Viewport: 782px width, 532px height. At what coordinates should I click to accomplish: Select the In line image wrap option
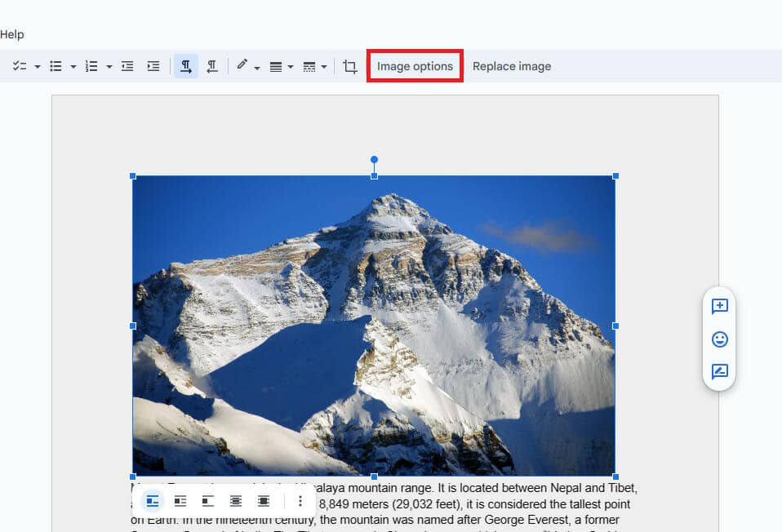point(153,500)
